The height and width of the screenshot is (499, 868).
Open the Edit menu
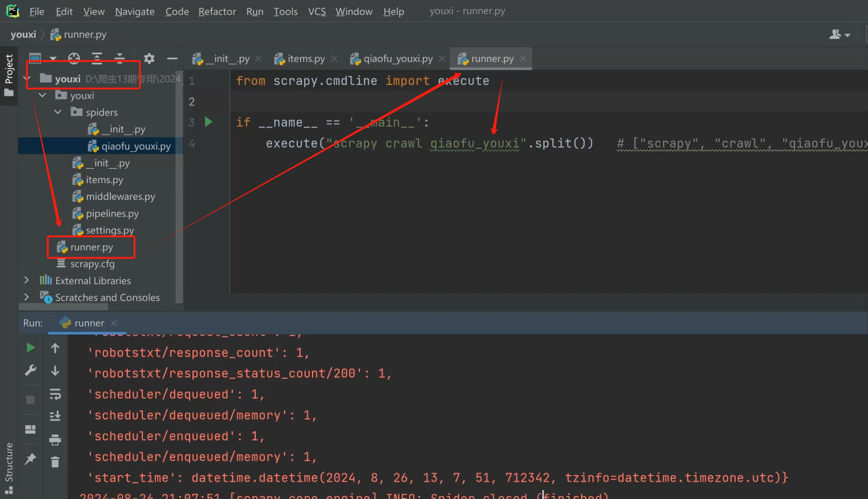[x=64, y=11]
